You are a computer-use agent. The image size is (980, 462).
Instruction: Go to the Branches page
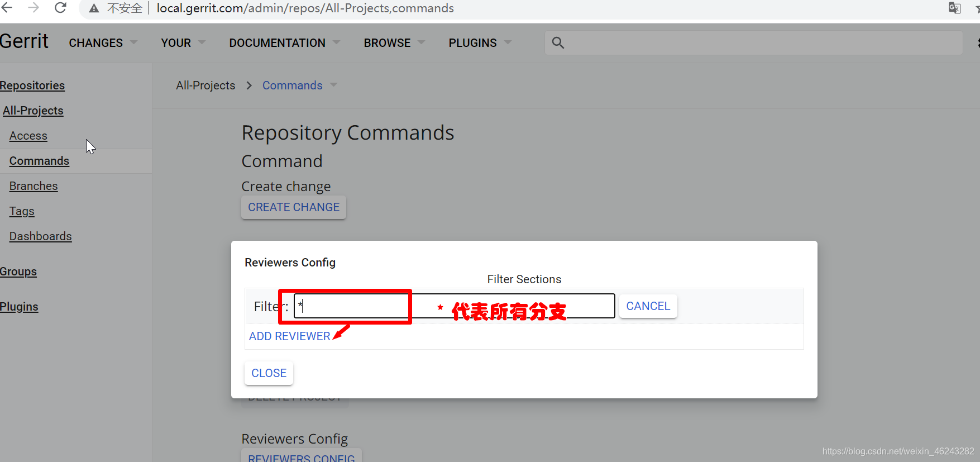(34, 186)
